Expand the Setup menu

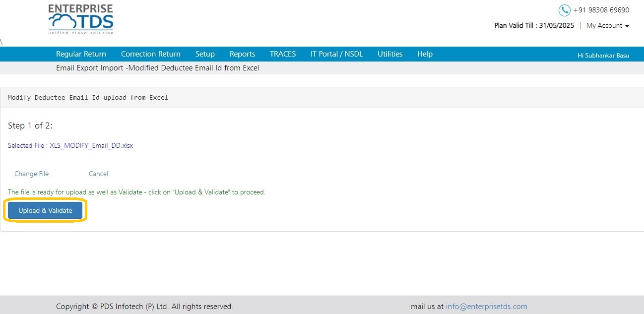coord(205,54)
